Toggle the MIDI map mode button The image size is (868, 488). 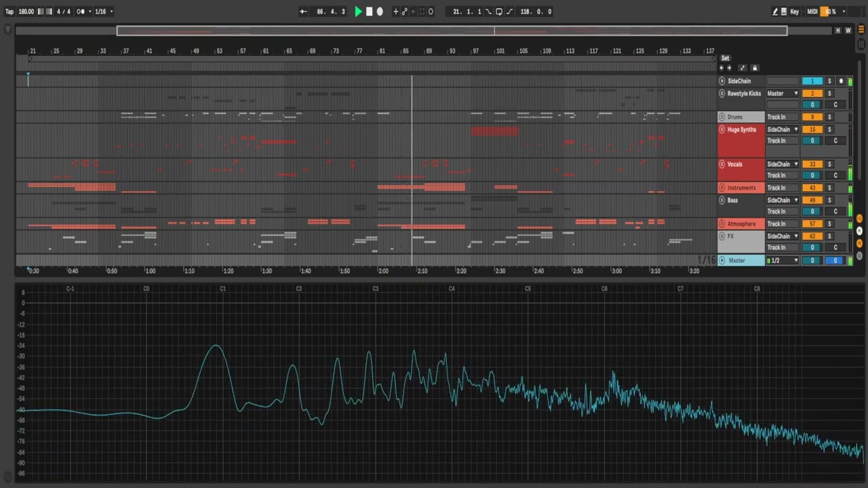tap(812, 12)
